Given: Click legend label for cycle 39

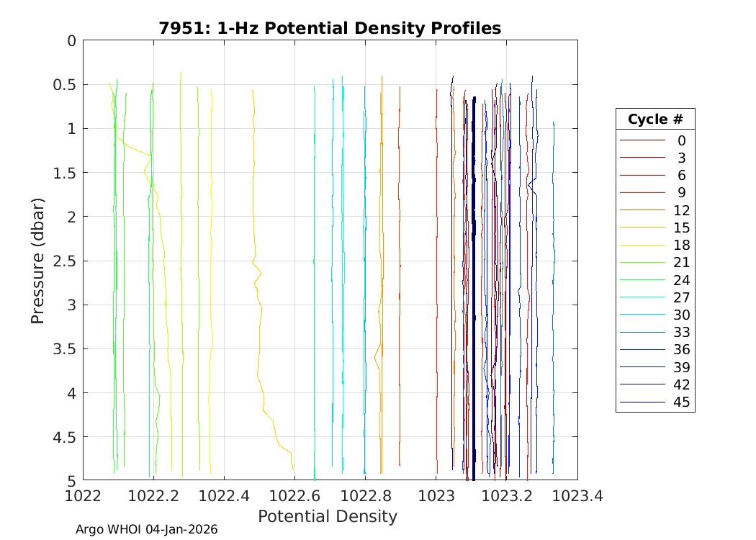Looking at the screenshot, I should click(x=681, y=367).
